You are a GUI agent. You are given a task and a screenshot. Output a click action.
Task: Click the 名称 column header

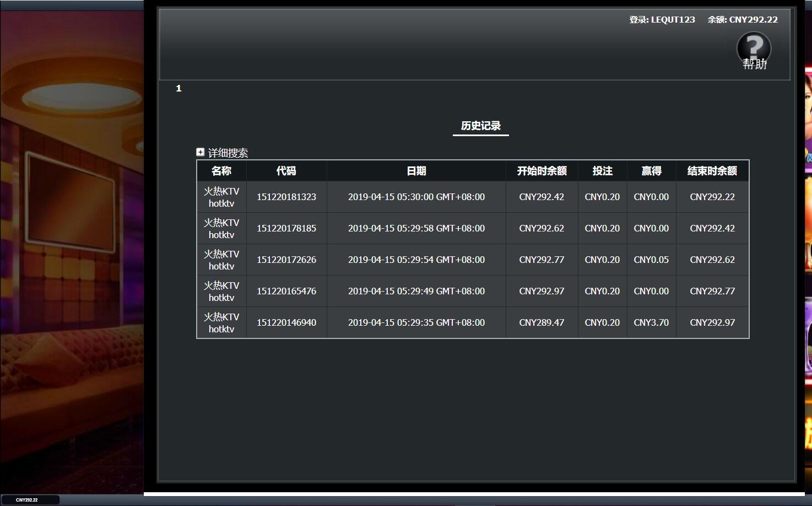221,171
